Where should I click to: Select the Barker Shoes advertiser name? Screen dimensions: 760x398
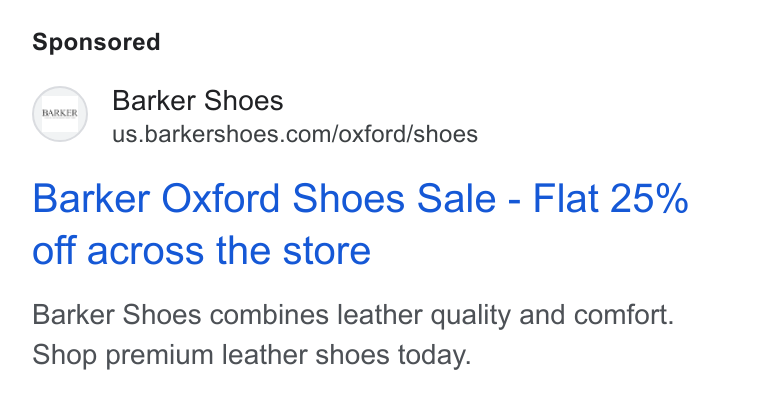click(197, 101)
